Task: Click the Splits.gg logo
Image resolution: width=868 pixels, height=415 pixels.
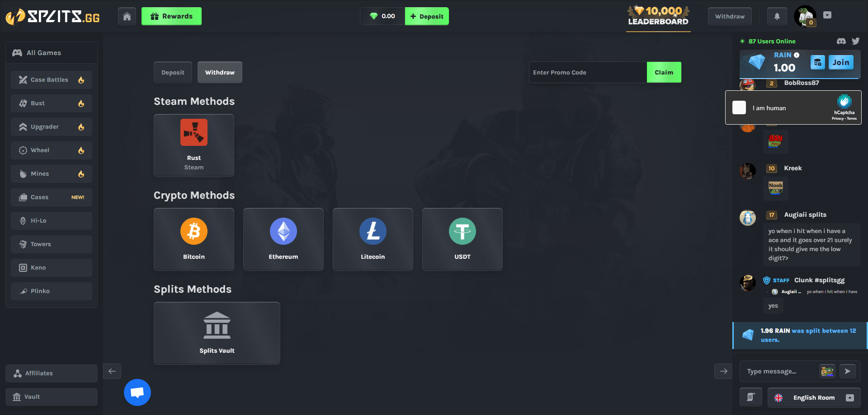Action: tap(52, 16)
